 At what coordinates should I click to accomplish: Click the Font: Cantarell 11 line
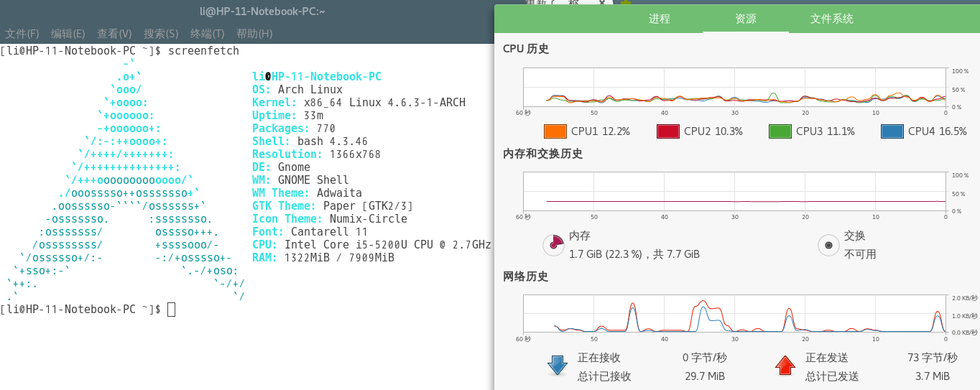[310, 232]
